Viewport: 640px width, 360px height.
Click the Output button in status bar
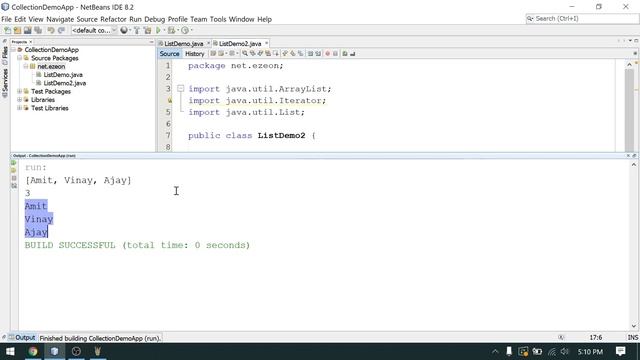(x=22, y=338)
